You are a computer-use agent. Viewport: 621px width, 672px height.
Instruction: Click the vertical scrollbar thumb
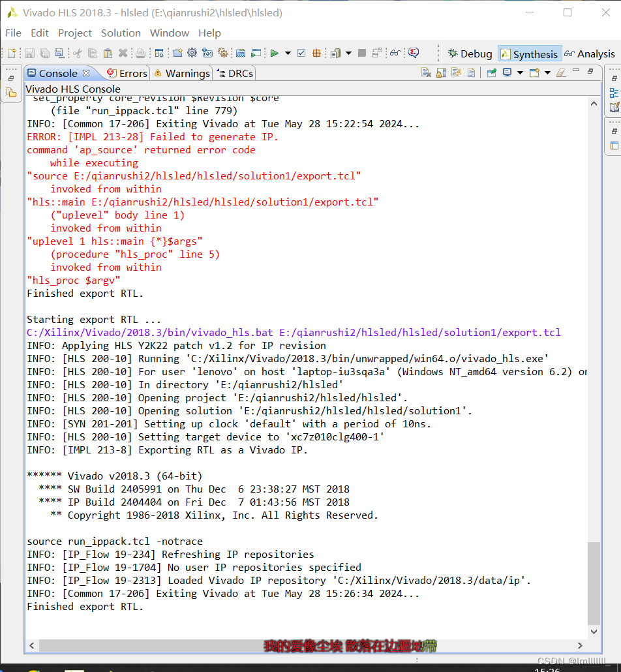pos(594,583)
